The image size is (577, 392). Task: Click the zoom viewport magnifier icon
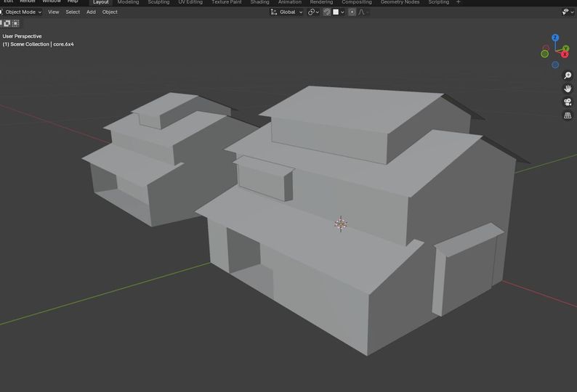click(x=568, y=75)
